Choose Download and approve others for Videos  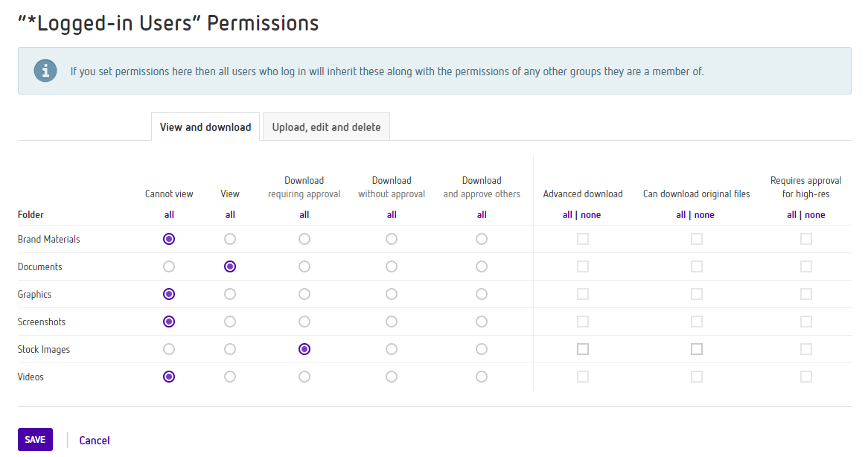(x=482, y=377)
